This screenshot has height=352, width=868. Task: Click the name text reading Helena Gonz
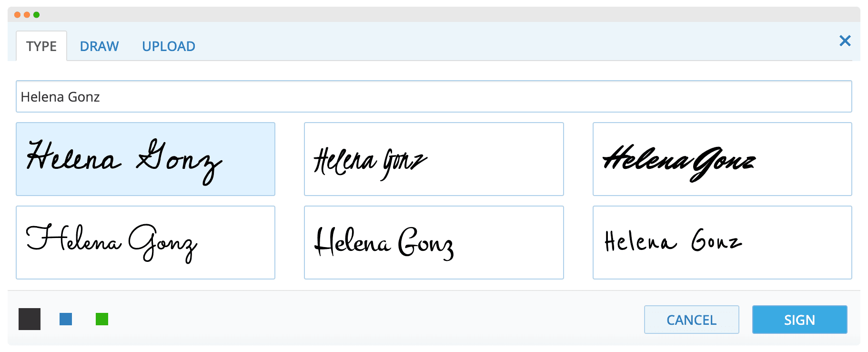(60, 96)
